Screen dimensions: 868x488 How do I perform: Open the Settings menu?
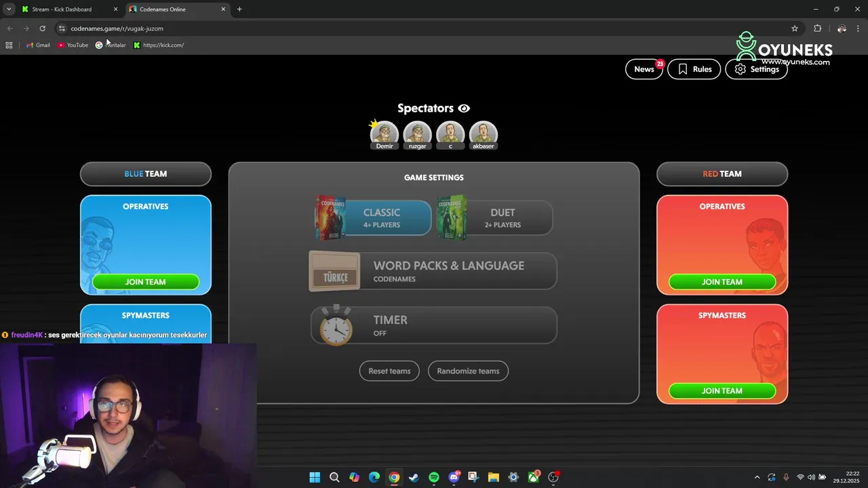point(756,69)
